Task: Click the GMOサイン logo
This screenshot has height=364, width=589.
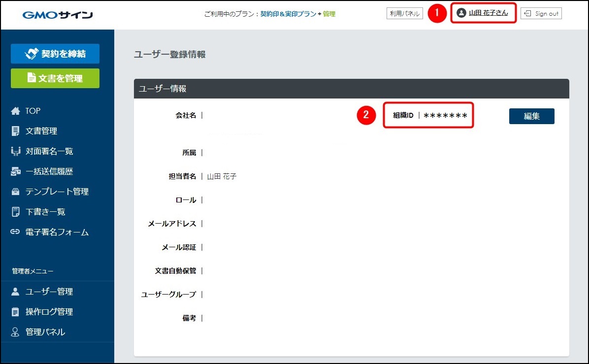Action: [58, 15]
